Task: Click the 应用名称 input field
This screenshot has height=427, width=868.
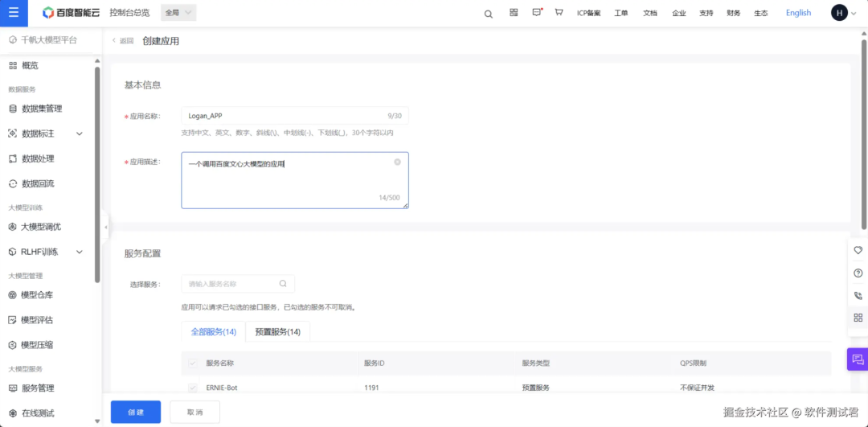Action: (295, 116)
